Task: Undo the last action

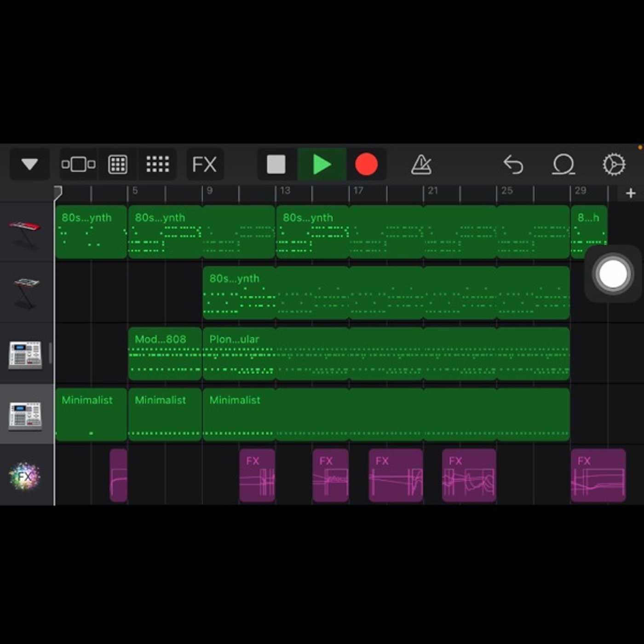Action: click(x=513, y=164)
